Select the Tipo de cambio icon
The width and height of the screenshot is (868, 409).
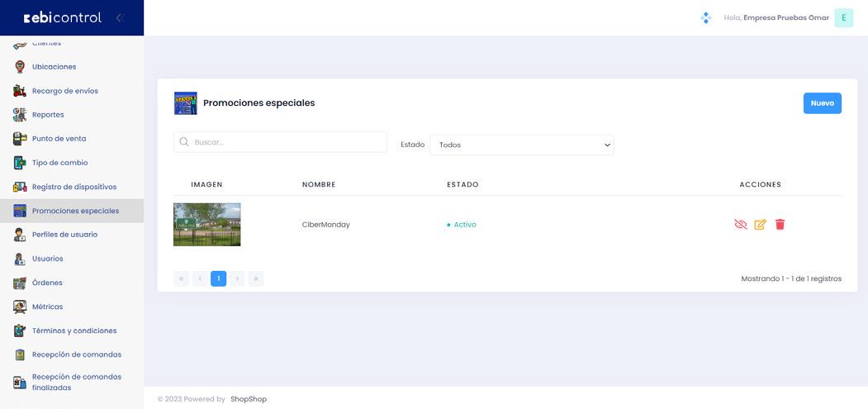20,163
